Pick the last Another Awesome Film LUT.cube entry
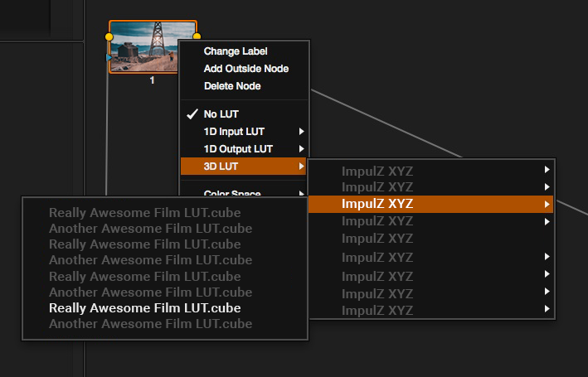This screenshot has width=588, height=377. (150, 324)
